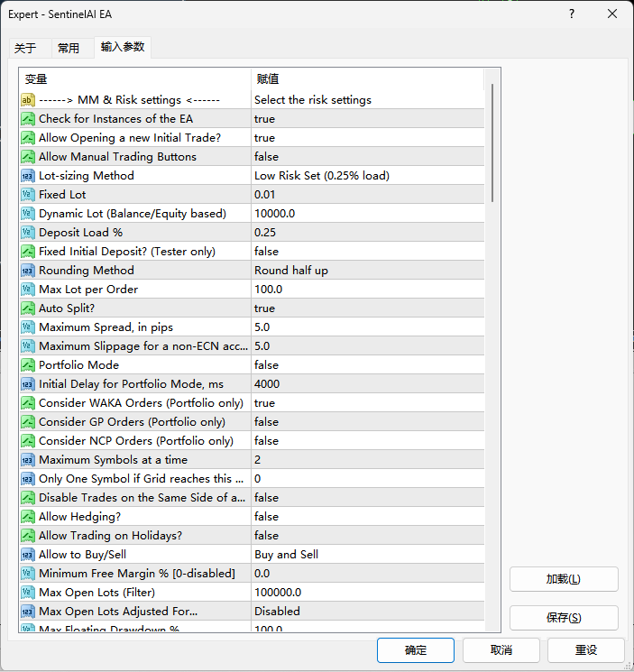Click the icon beside Consider GP Orders
The height and width of the screenshot is (672, 634).
pos(28,422)
